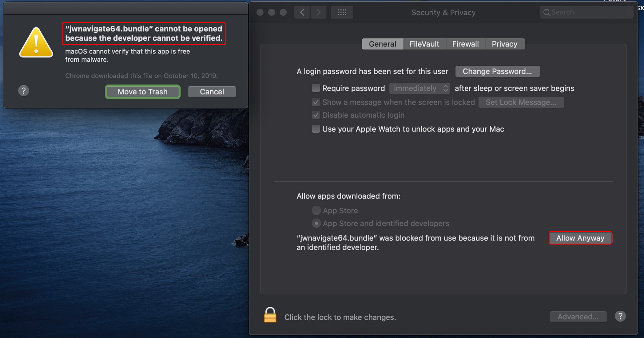Open the 'immediately' password delay dropdown
The image size is (644, 338).
click(x=419, y=88)
